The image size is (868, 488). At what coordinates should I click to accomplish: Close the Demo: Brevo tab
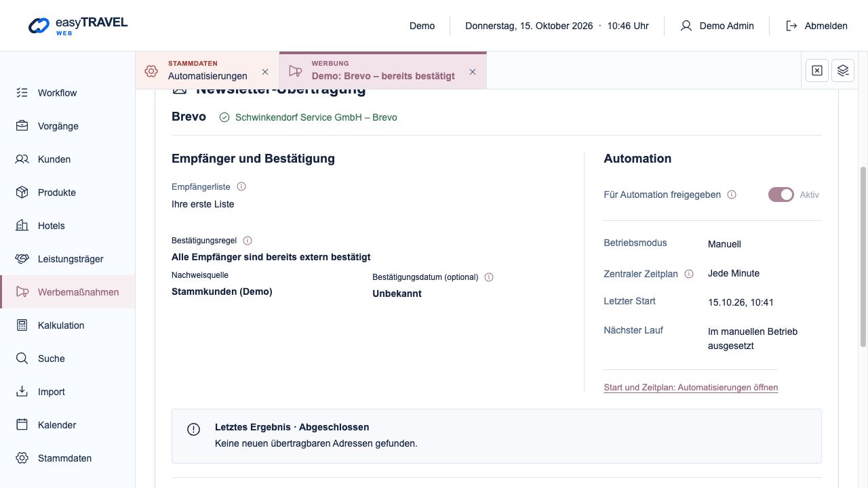pos(473,72)
